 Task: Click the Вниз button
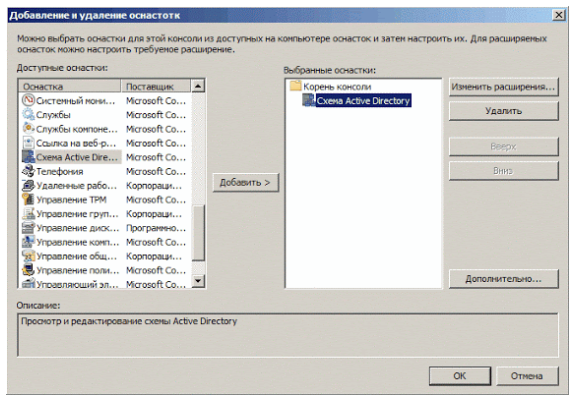pyautogui.click(x=503, y=171)
